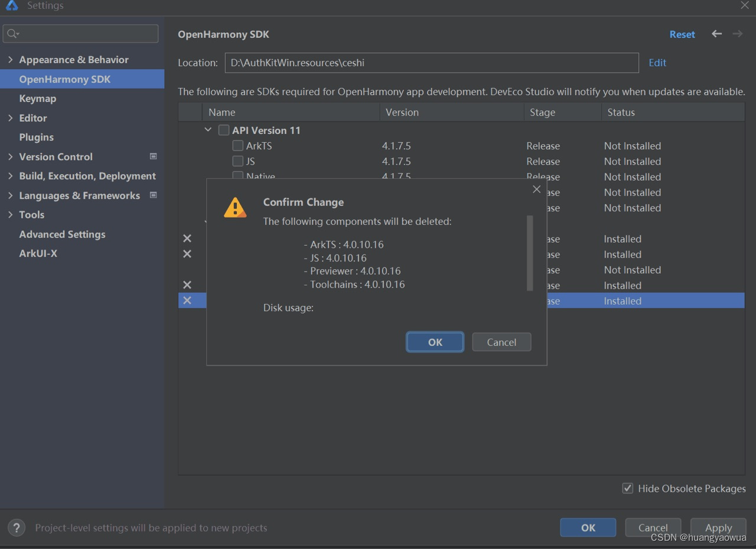Click the forward navigation arrow
Image resolution: width=756 pixels, height=549 pixels.
[x=738, y=34]
